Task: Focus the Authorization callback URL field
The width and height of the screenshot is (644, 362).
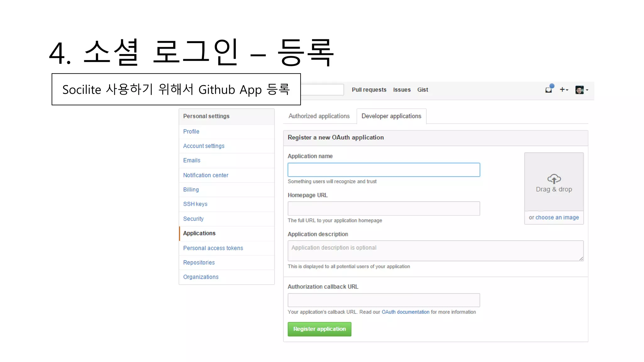Action: [384, 300]
